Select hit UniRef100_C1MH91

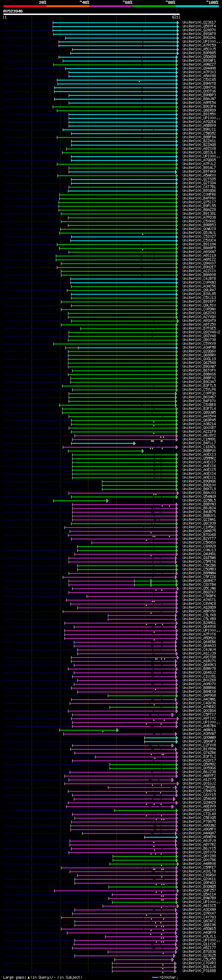tap(199, 439)
